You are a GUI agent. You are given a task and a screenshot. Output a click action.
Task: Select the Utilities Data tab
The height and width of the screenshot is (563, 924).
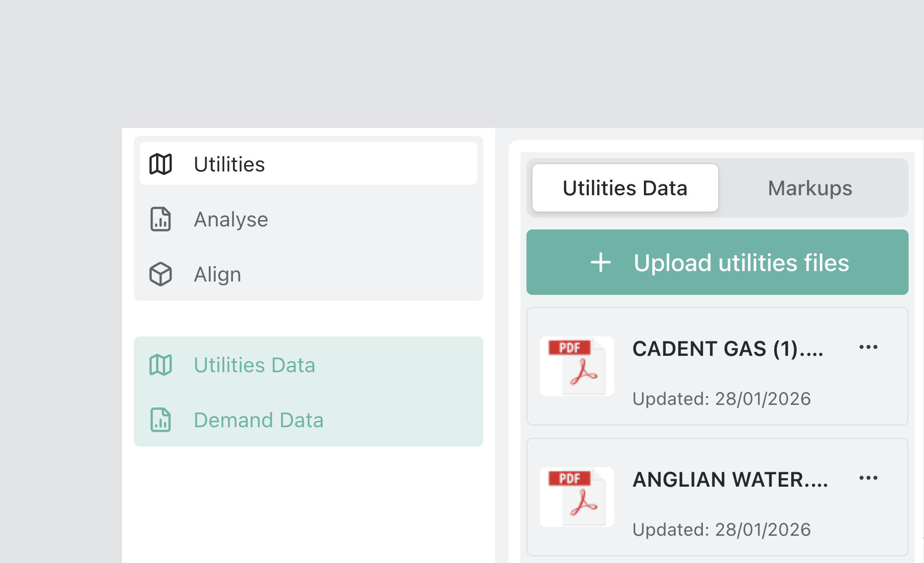(x=625, y=188)
